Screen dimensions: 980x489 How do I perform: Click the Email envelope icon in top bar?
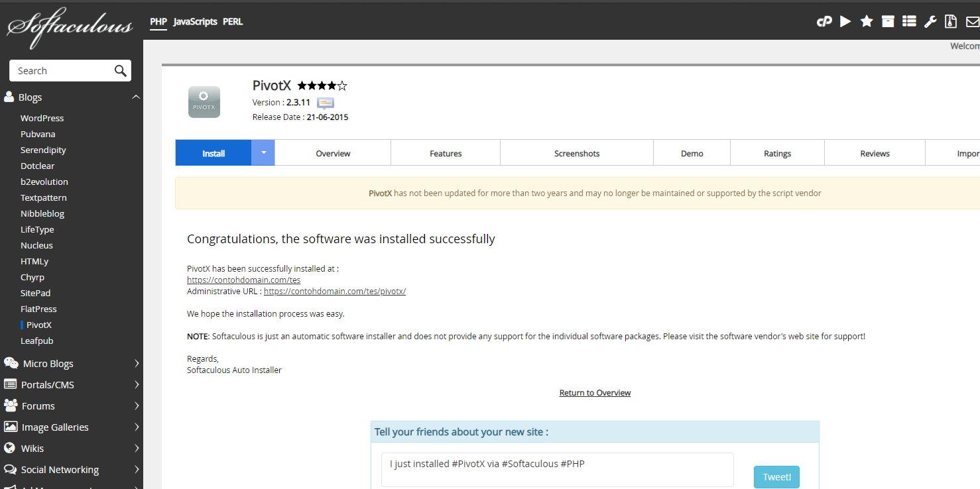click(x=972, y=21)
